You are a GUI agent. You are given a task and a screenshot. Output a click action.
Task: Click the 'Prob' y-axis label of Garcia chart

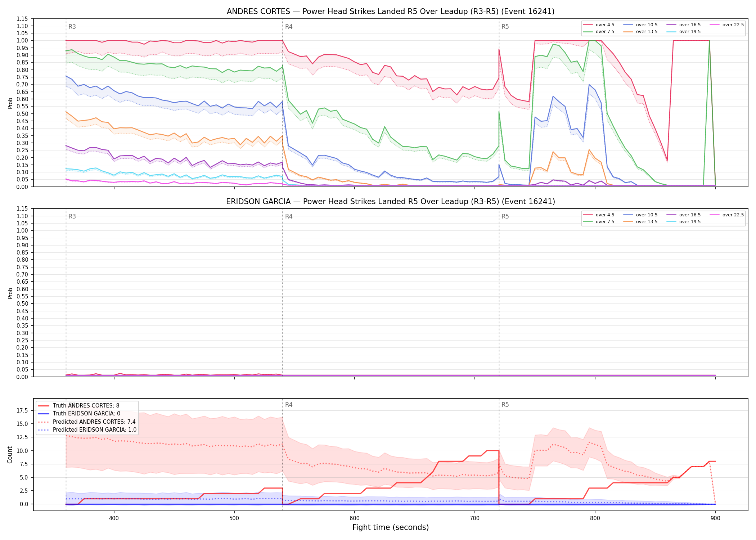10,293
